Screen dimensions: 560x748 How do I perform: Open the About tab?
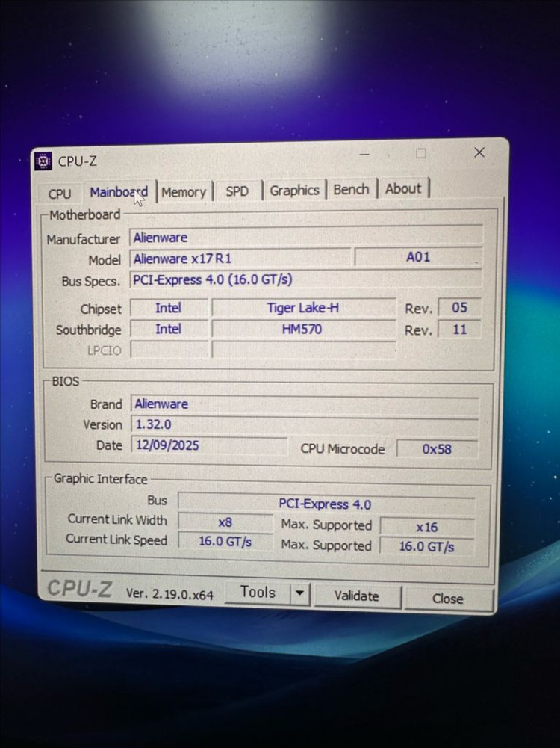click(x=403, y=188)
